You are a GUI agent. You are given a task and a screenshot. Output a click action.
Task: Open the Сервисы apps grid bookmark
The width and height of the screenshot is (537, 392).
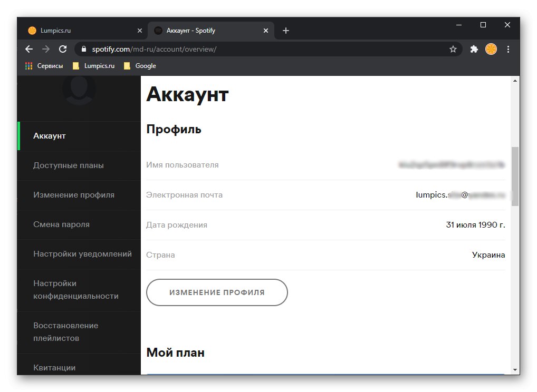pos(44,66)
